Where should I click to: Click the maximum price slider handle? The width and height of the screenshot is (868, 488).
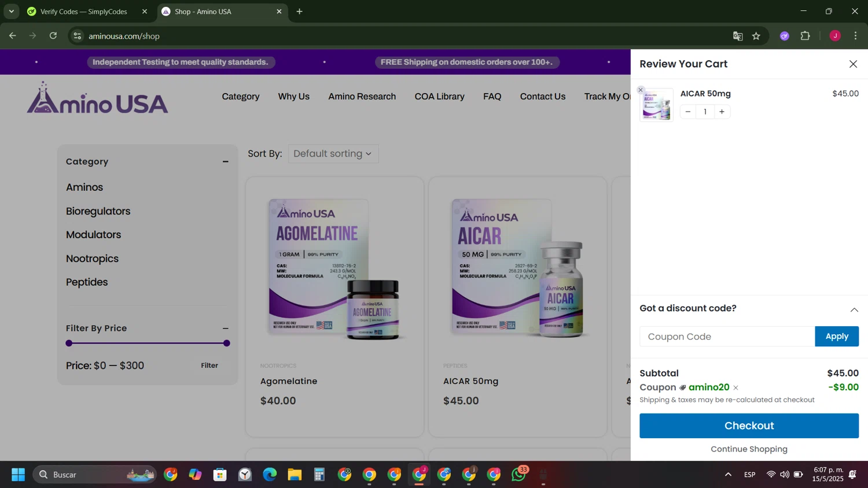tap(227, 343)
